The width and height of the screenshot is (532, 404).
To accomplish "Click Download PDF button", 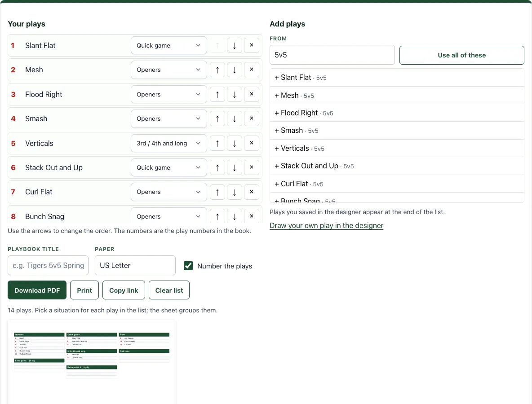I will pyautogui.click(x=37, y=290).
